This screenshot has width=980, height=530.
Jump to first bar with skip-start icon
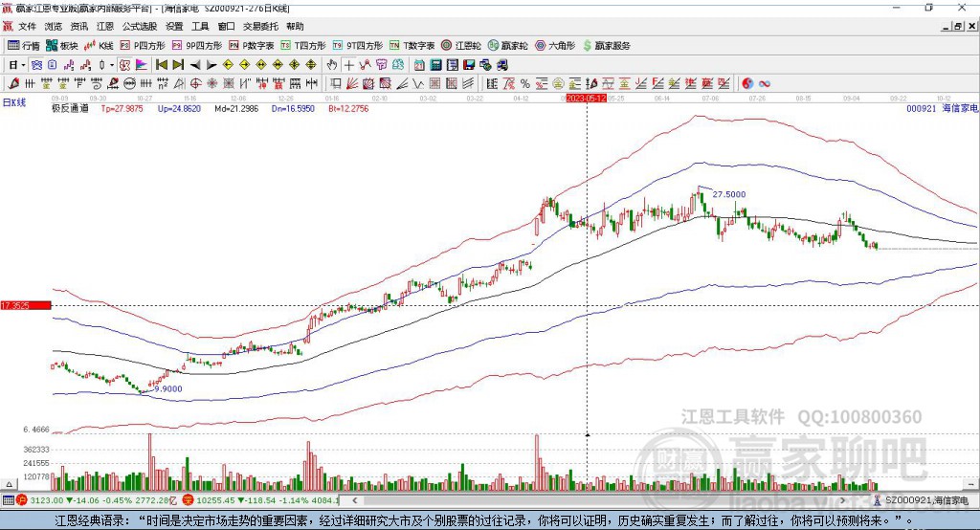pyautogui.click(x=161, y=65)
